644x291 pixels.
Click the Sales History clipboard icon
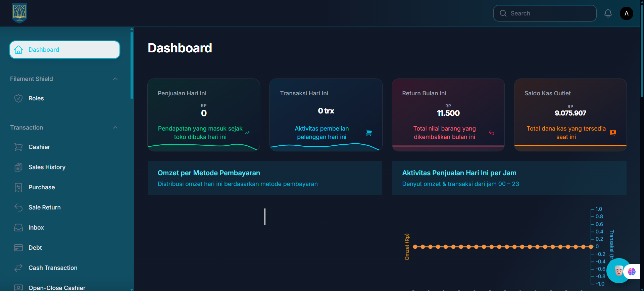18,167
